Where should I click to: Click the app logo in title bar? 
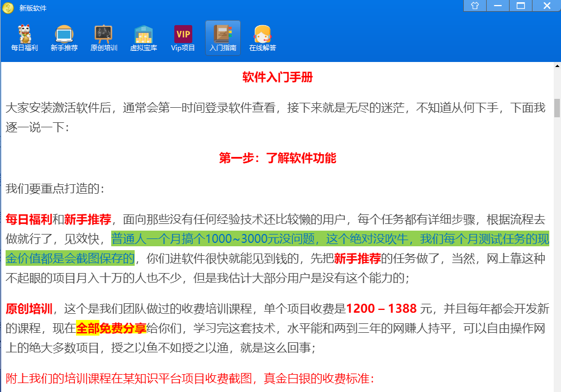8,8
